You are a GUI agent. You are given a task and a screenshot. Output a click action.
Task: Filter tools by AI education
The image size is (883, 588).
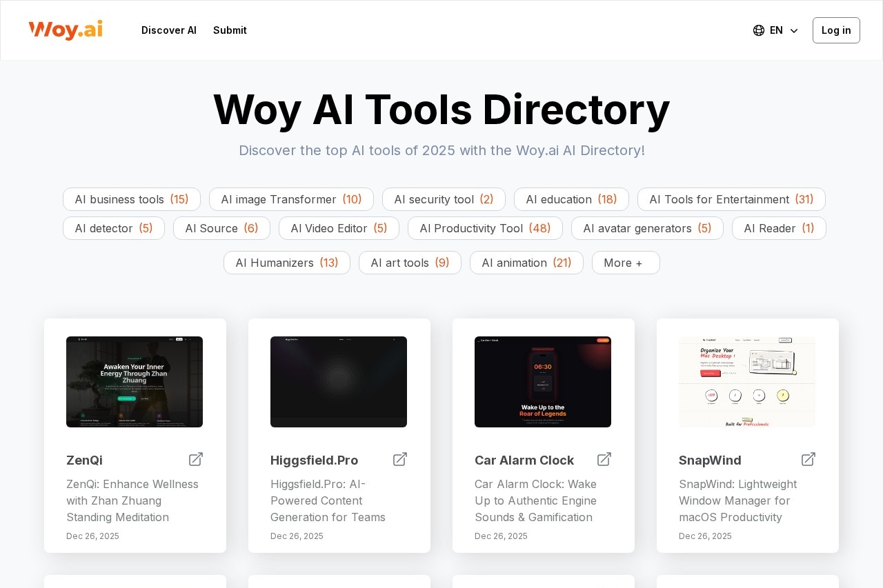pyautogui.click(x=571, y=199)
